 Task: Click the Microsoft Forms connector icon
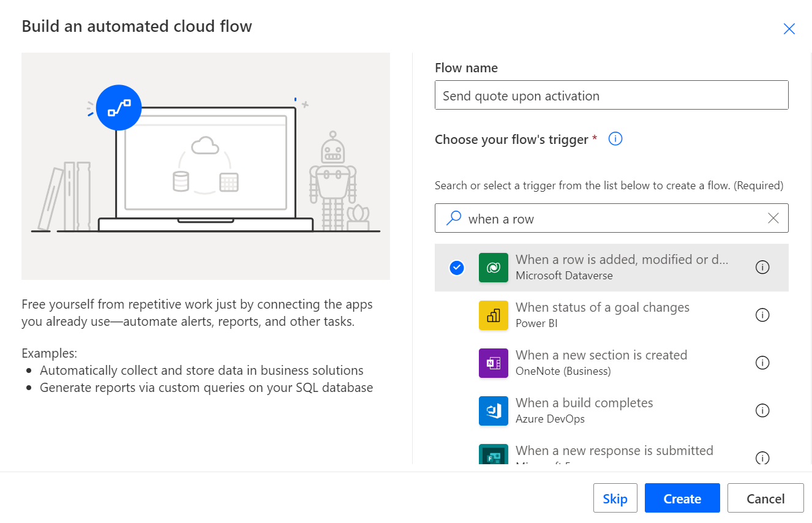494,454
